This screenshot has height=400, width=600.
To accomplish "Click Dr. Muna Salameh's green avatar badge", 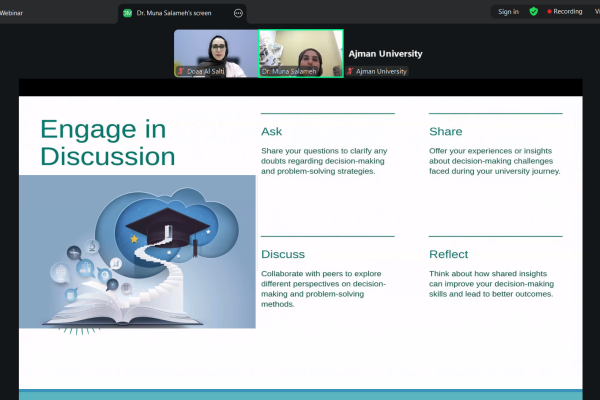I will 127,13.
